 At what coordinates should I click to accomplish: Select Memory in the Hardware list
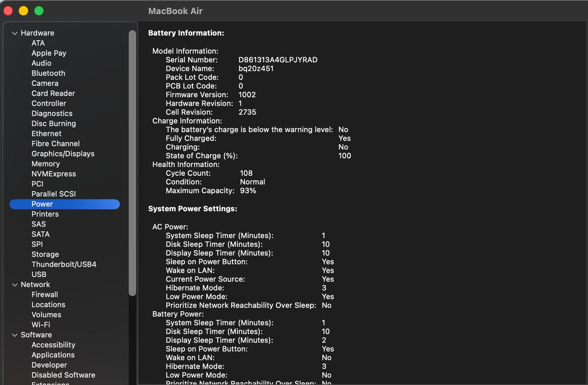pyautogui.click(x=46, y=164)
